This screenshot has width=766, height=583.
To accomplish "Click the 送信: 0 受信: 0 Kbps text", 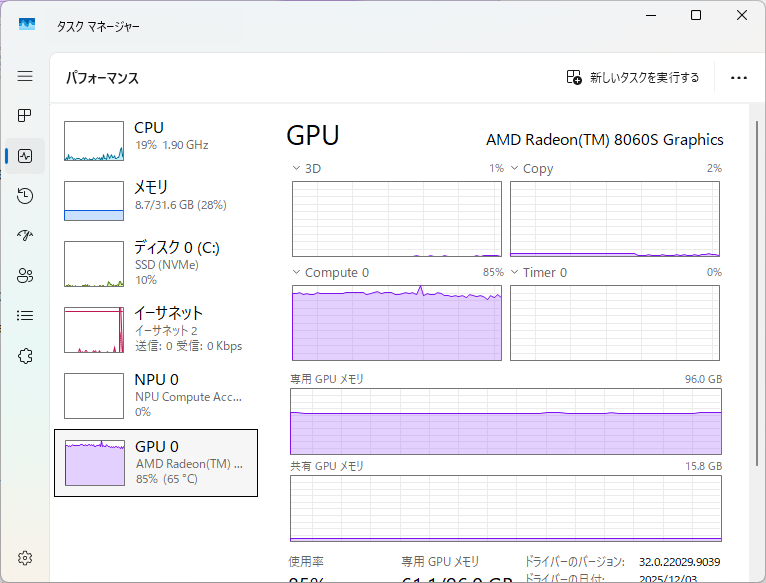I will tap(189, 346).
